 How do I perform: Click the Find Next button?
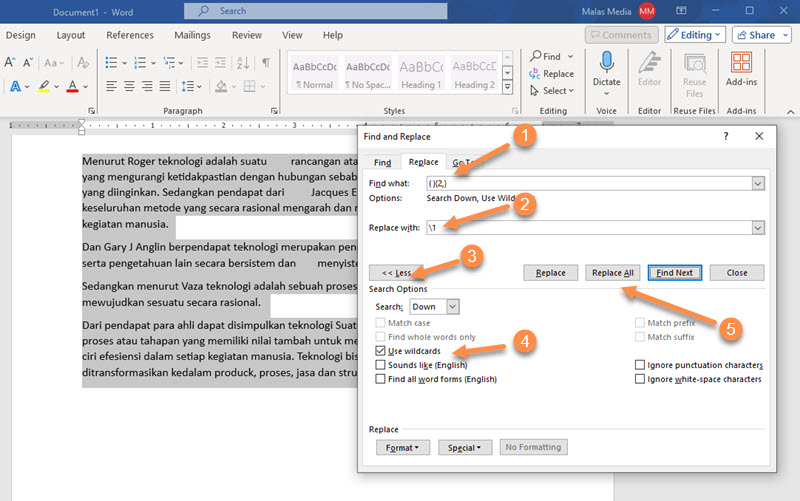click(x=674, y=273)
